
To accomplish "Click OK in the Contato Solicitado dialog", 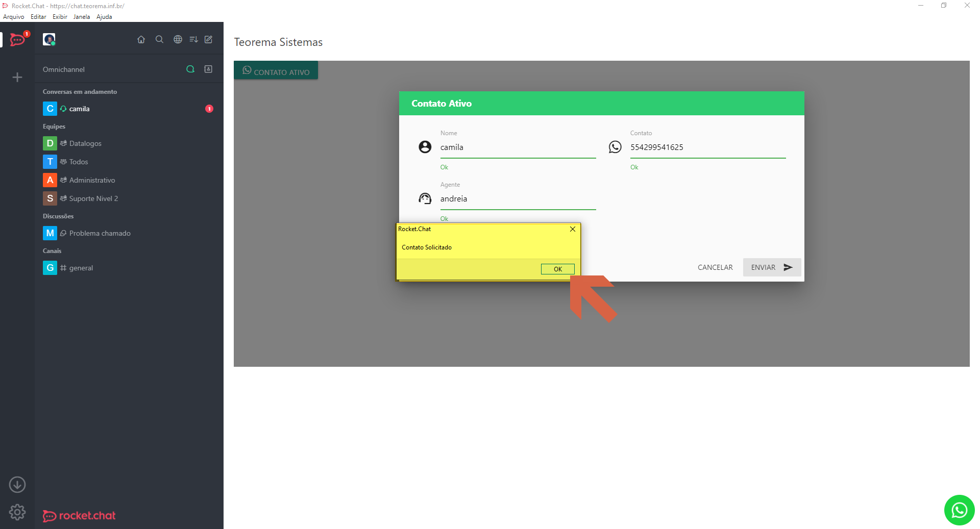I will click(x=557, y=269).
